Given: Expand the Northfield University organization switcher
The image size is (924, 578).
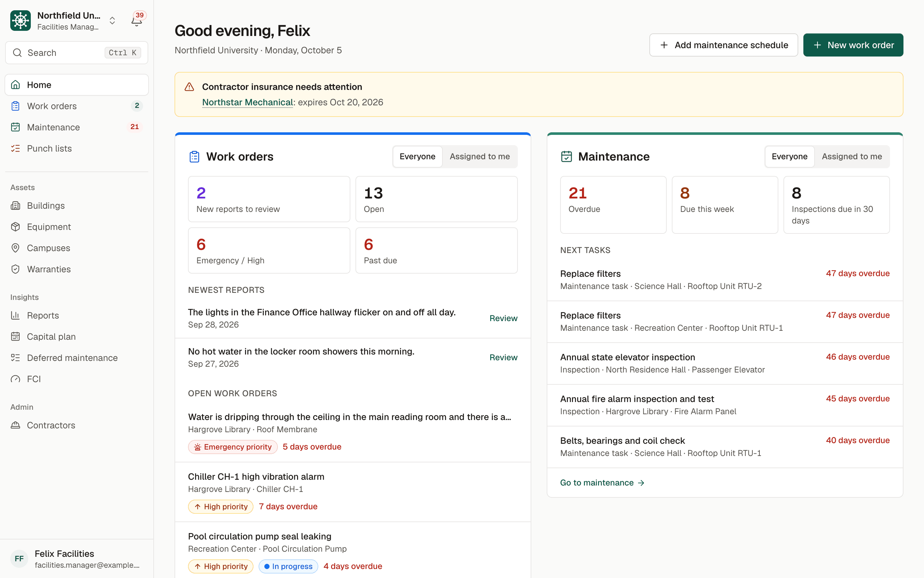Looking at the screenshot, I should coord(112,21).
